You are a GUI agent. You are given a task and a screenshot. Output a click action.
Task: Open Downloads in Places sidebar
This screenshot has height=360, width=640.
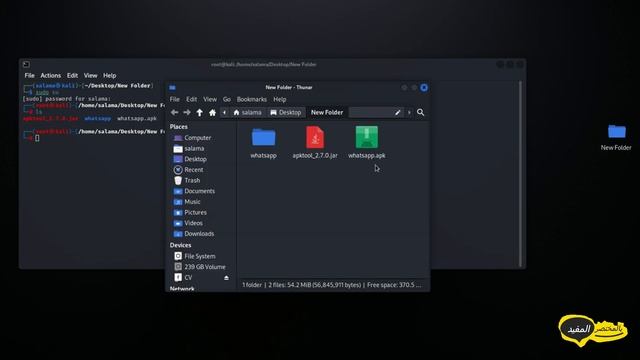pyautogui.click(x=199, y=233)
